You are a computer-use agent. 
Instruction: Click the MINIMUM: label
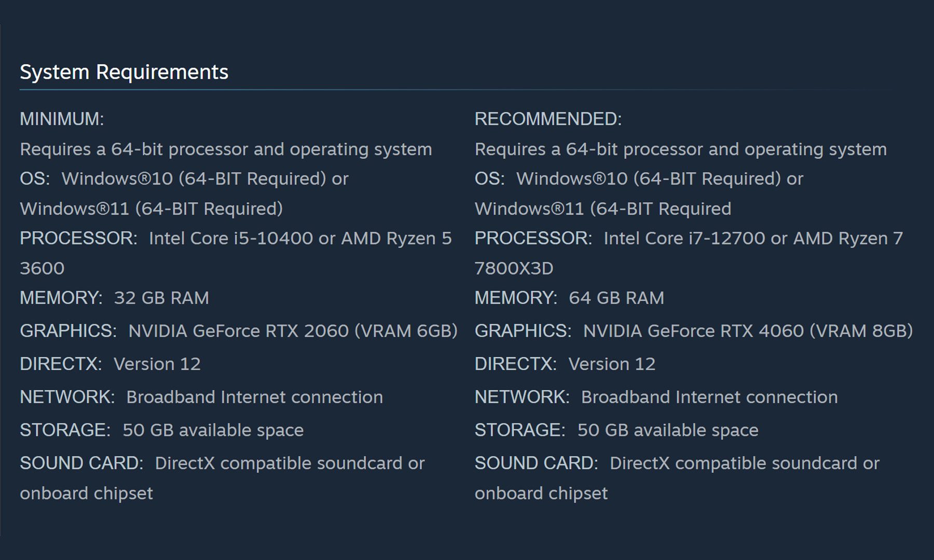coord(62,119)
